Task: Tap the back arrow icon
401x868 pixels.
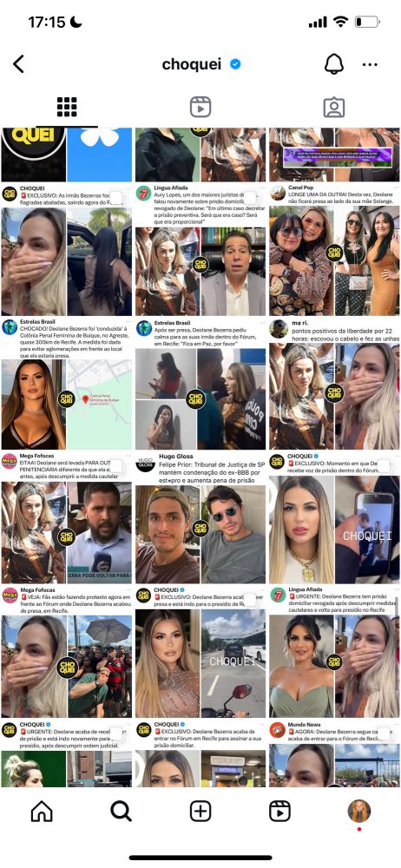Action: tap(18, 64)
